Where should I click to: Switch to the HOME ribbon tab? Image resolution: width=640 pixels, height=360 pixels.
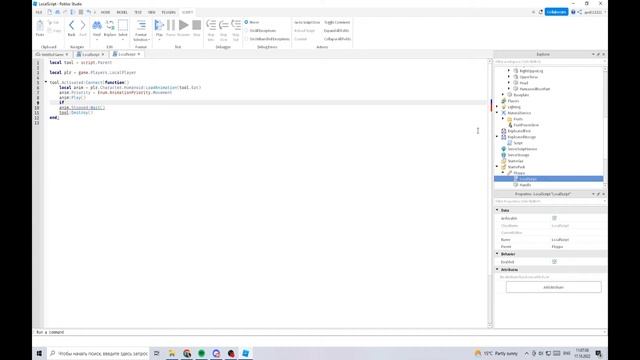pos(105,12)
